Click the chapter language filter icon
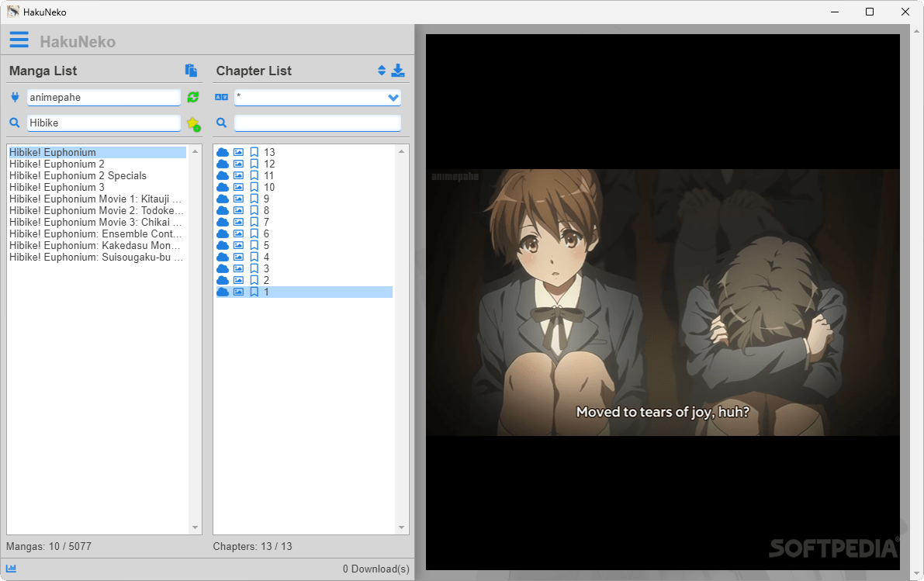Image resolution: width=924 pixels, height=581 pixels. 222,97
